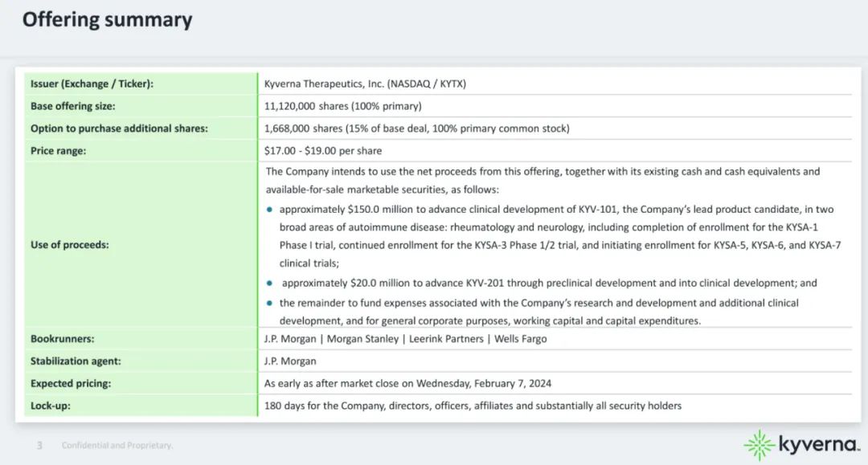Click the bookrunners list starting with J.P. Morgan
Image resolution: width=868 pixels, height=465 pixels.
tap(405, 339)
